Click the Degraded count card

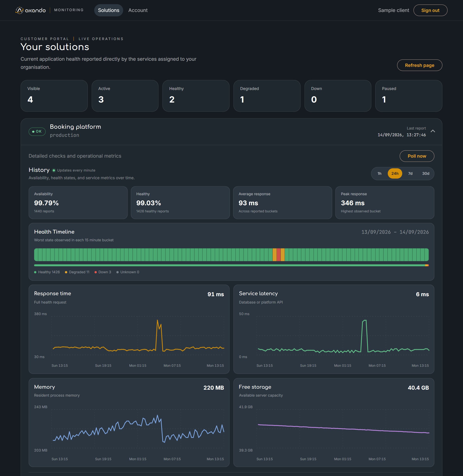click(x=267, y=96)
